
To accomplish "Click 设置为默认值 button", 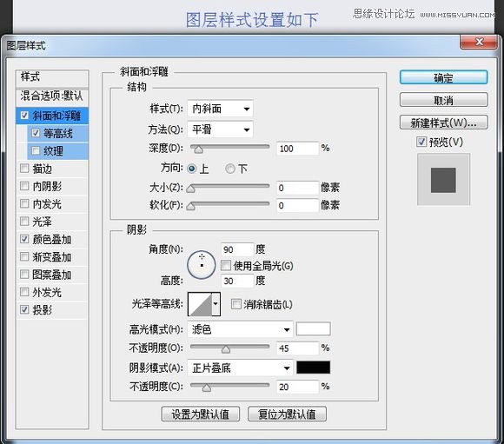I will [200, 414].
